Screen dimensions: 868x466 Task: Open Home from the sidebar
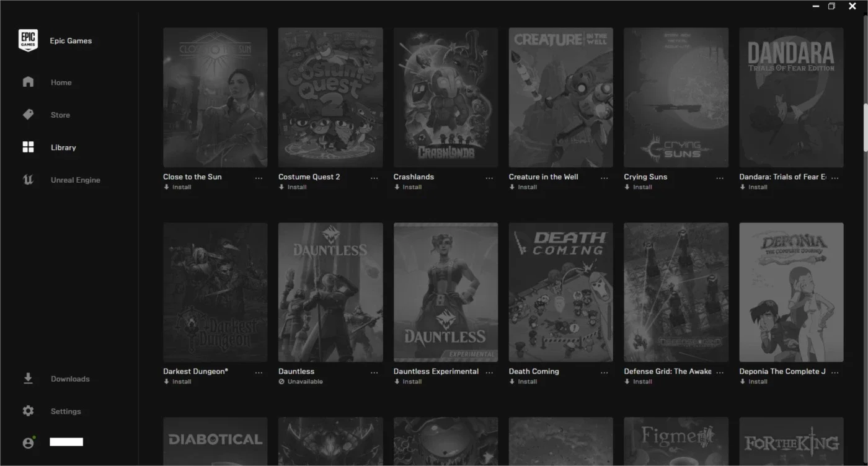(61, 82)
